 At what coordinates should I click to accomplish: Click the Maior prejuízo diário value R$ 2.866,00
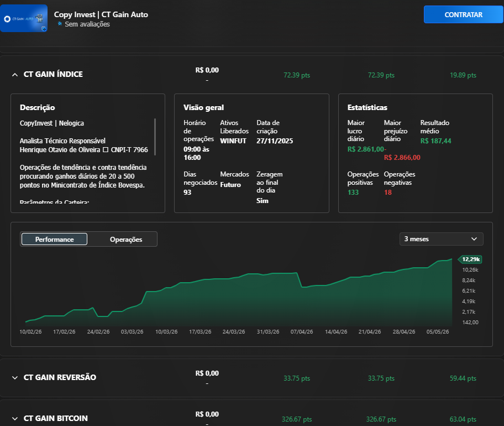[402, 158]
